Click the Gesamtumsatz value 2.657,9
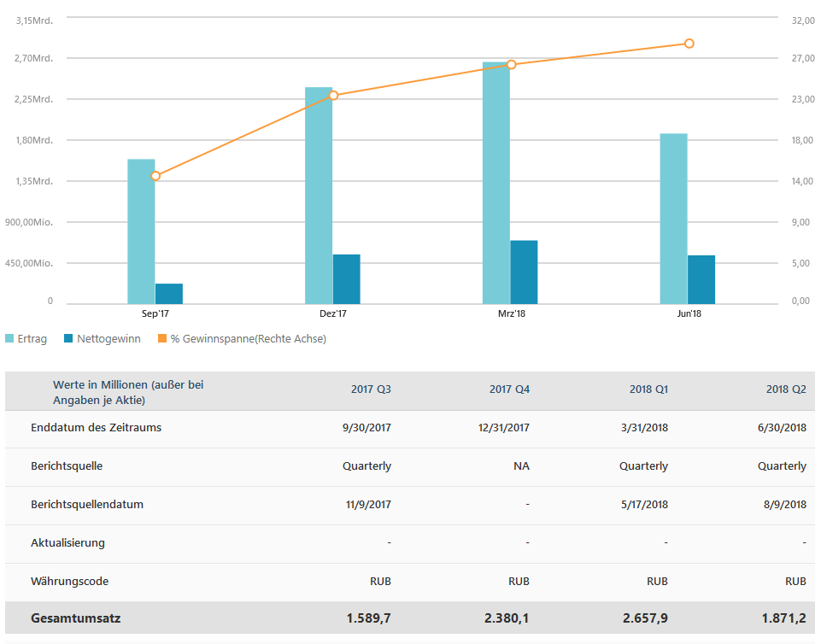 pyautogui.click(x=647, y=618)
